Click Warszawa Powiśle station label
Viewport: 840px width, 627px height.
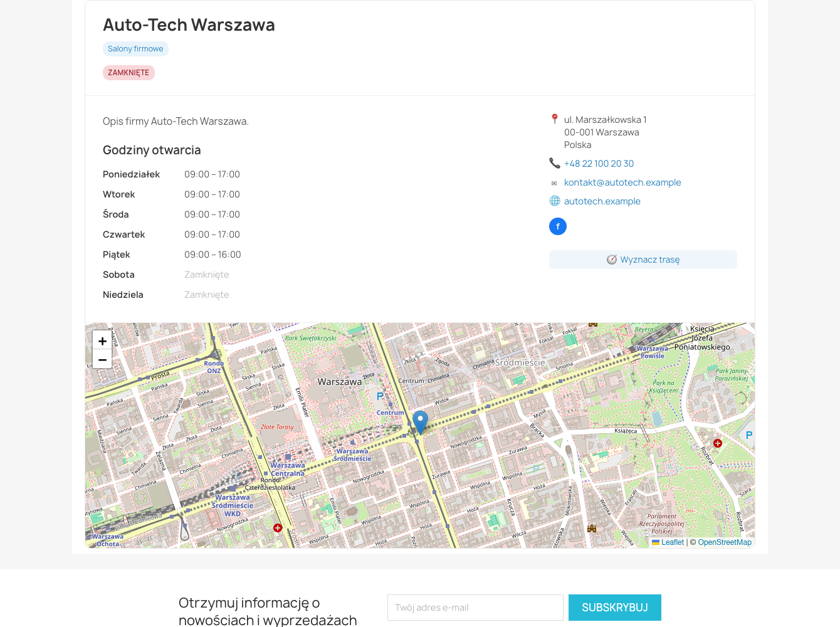[652, 352]
